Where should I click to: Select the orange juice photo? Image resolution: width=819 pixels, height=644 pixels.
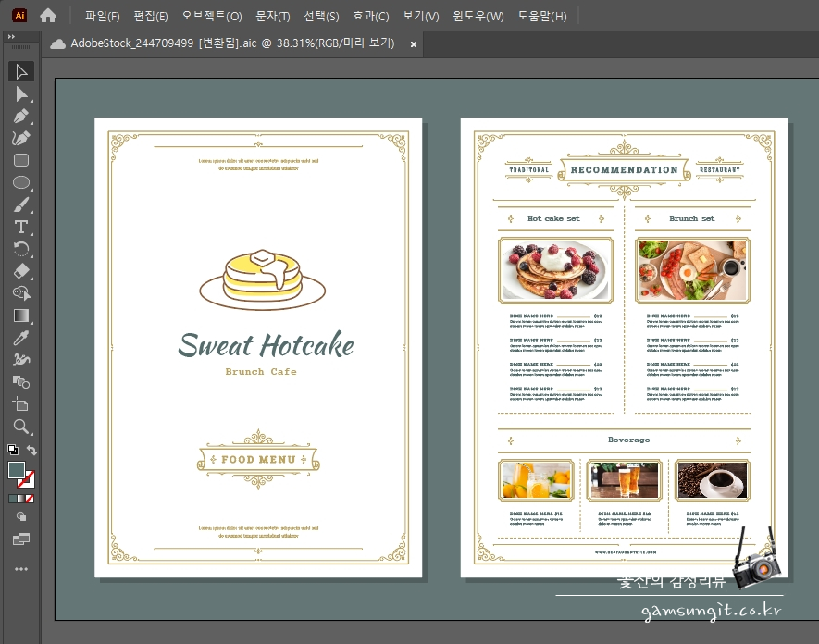pos(536,480)
